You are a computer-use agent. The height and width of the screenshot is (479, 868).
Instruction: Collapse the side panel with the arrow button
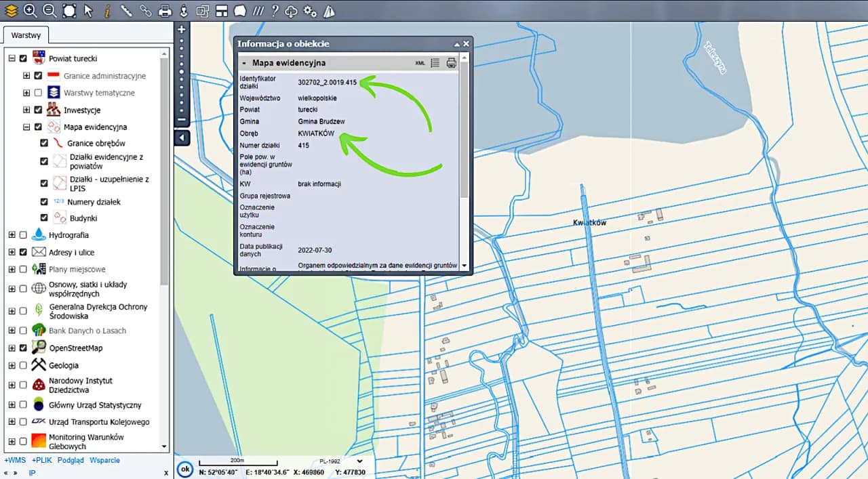pyautogui.click(x=182, y=138)
